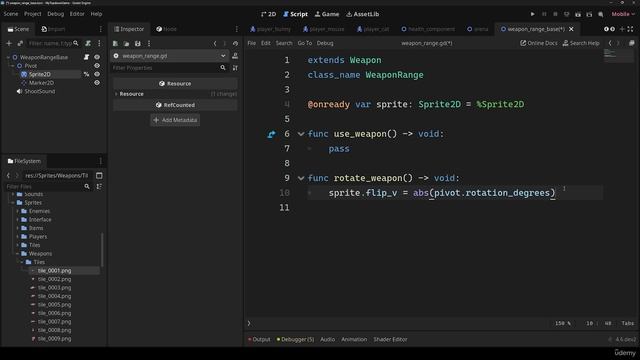Click the Tabs indentation indicator

coord(628,323)
